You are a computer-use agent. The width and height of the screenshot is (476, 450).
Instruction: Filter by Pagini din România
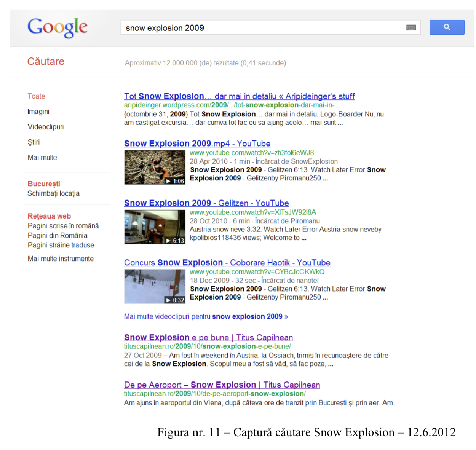point(58,235)
